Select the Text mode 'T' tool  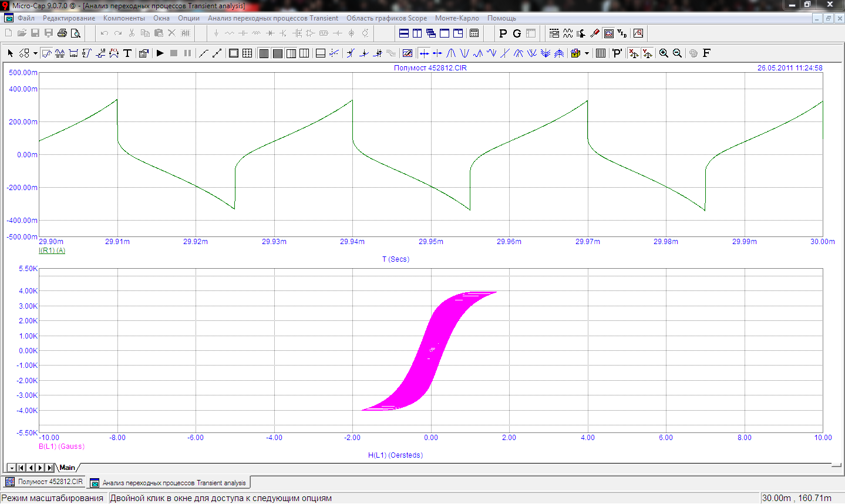click(x=127, y=53)
